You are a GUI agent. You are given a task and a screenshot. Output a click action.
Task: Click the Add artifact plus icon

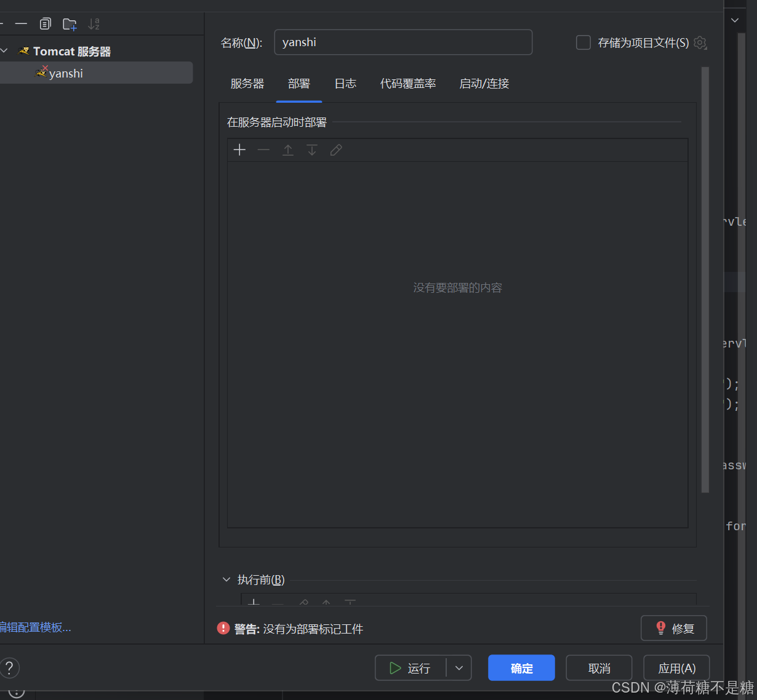[239, 149]
